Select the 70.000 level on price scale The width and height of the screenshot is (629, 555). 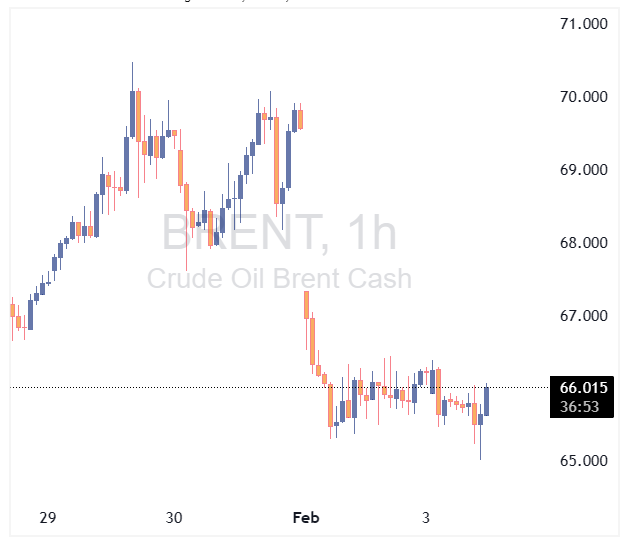click(x=583, y=97)
